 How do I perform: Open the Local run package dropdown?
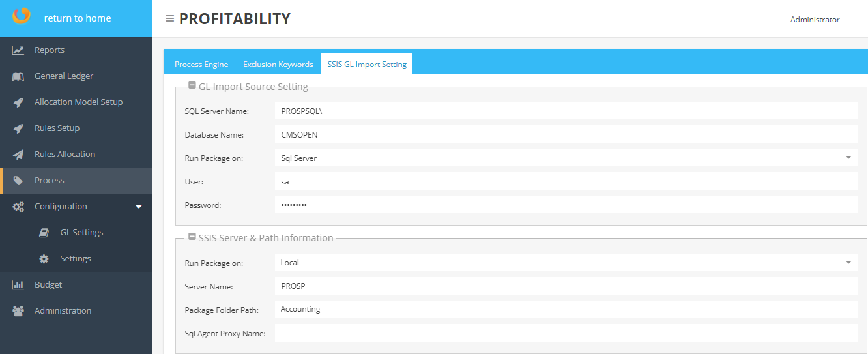(x=848, y=263)
